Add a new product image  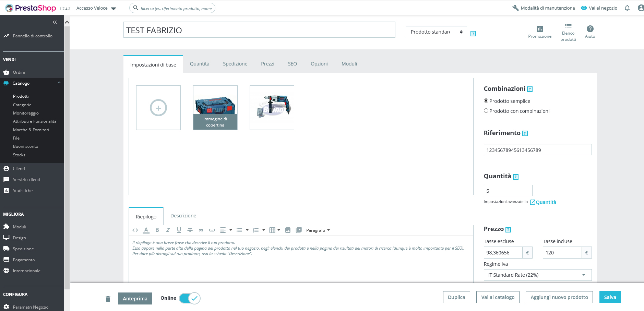(x=158, y=108)
